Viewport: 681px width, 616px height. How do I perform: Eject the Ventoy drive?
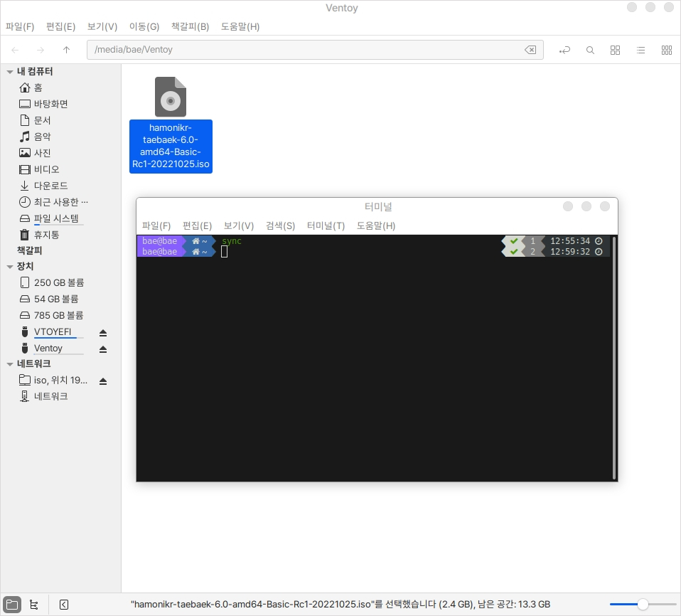[x=103, y=349]
